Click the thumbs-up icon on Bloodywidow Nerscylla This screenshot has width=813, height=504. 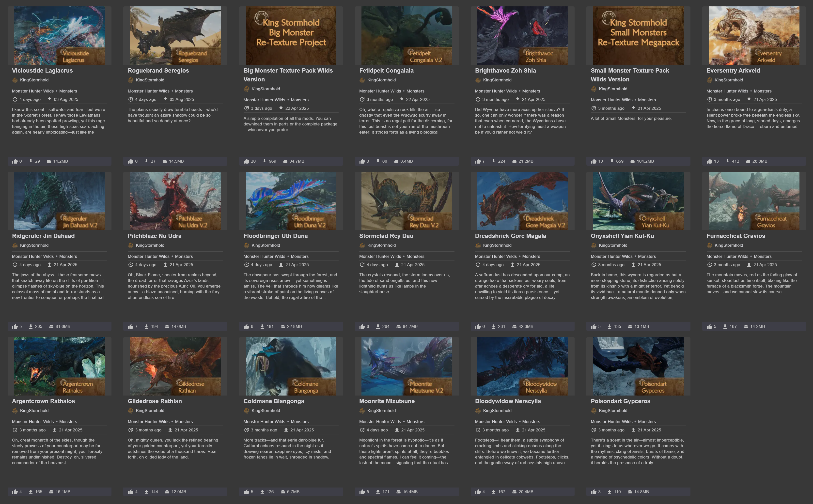(x=478, y=492)
